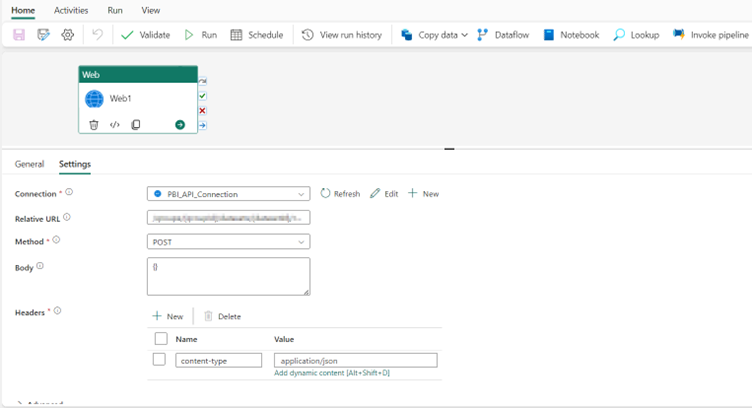The width and height of the screenshot is (752, 408).
Task: Click the Undo arrow icon
Action: 97,35
